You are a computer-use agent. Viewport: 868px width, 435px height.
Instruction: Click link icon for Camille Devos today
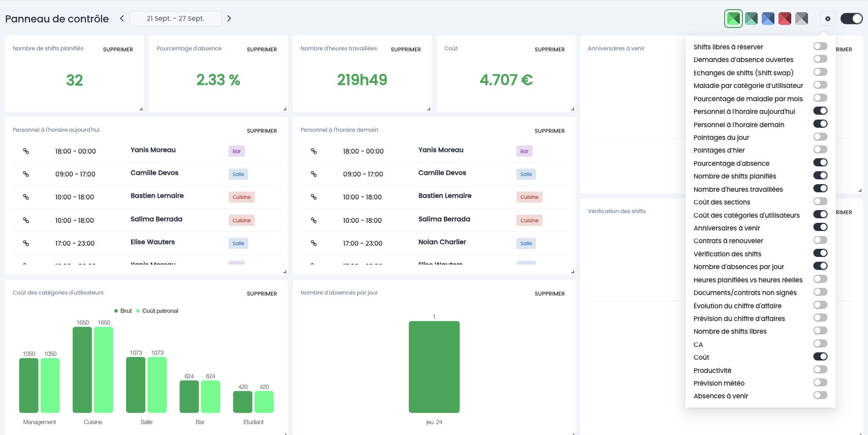(x=26, y=174)
